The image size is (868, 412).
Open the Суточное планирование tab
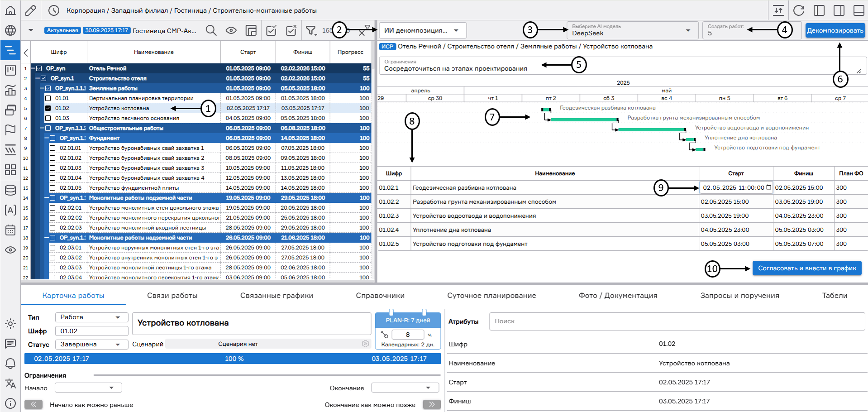(x=491, y=296)
